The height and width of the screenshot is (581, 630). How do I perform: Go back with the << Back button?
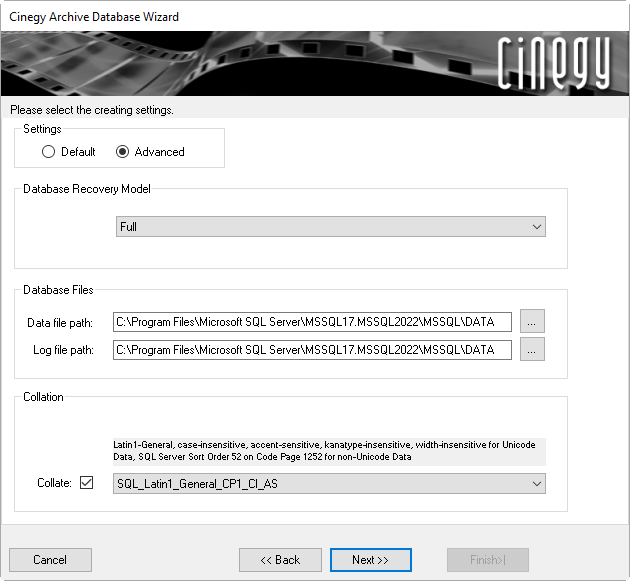280,560
